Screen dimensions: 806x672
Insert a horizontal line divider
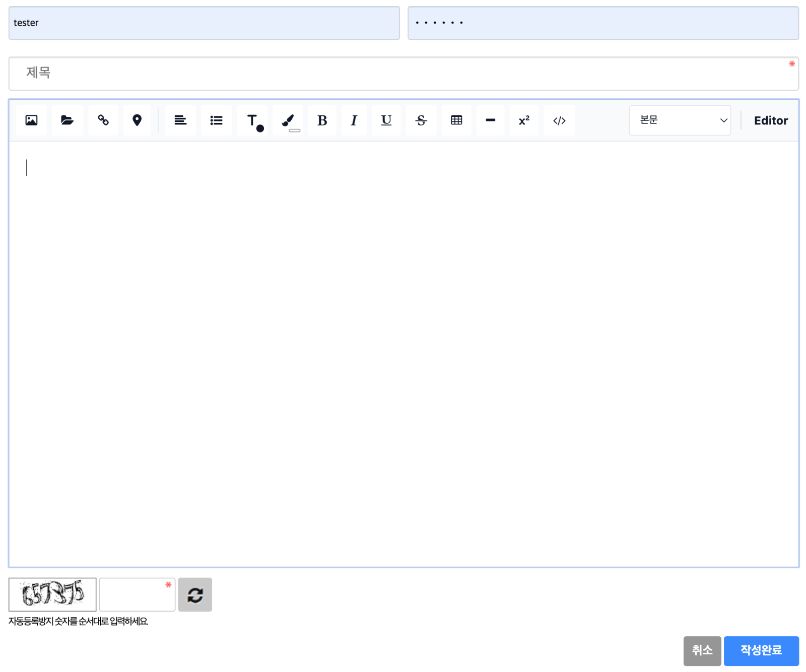[490, 120]
